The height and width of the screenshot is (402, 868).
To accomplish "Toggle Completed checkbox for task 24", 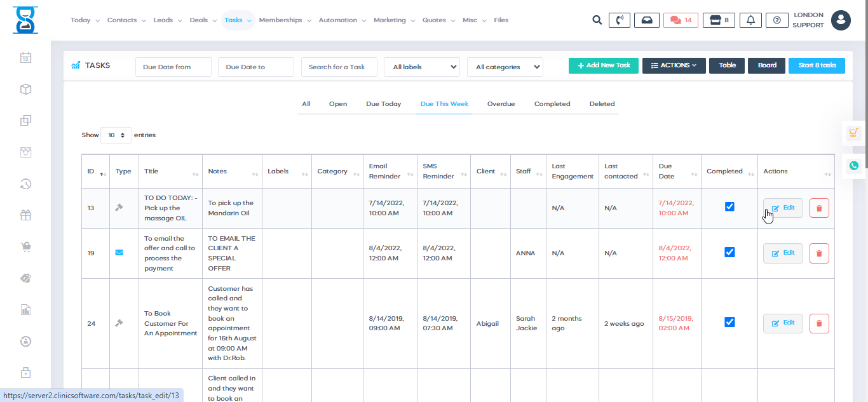I will 729,322.
